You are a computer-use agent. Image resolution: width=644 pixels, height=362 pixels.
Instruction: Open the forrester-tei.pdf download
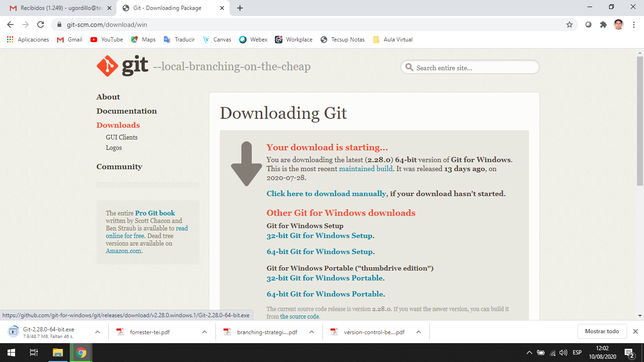[150, 332]
